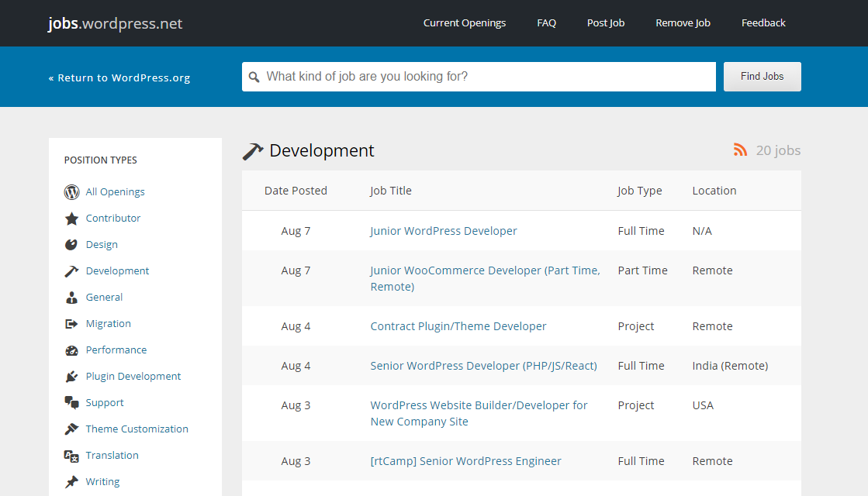Select Post Job in the top navigation
The width and height of the screenshot is (868, 496).
(x=605, y=22)
